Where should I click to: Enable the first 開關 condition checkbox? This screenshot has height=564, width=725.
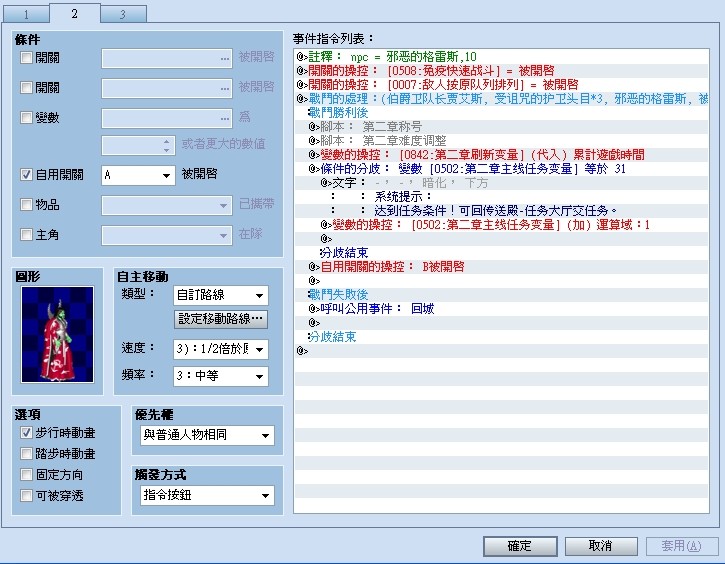(26, 57)
